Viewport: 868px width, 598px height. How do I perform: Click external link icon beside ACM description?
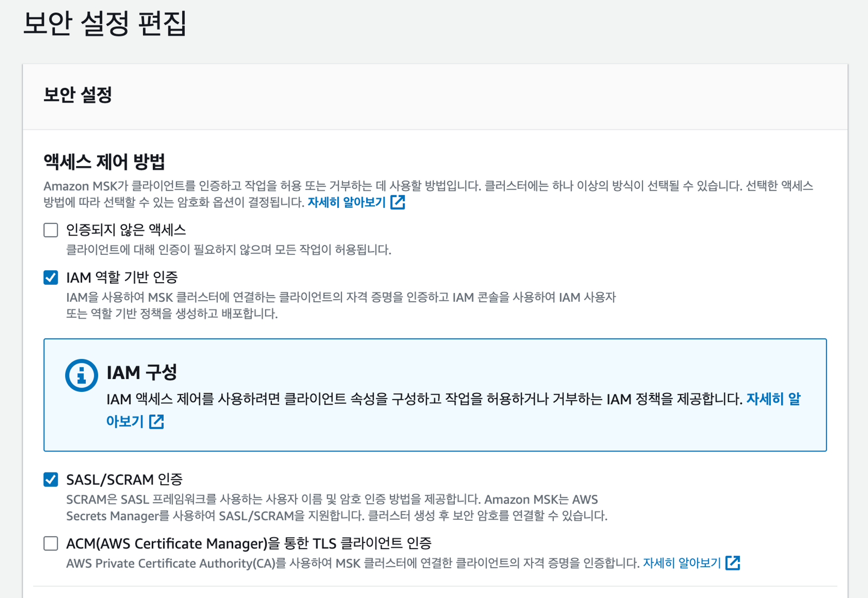pyautogui.click(x=732, y=563)
